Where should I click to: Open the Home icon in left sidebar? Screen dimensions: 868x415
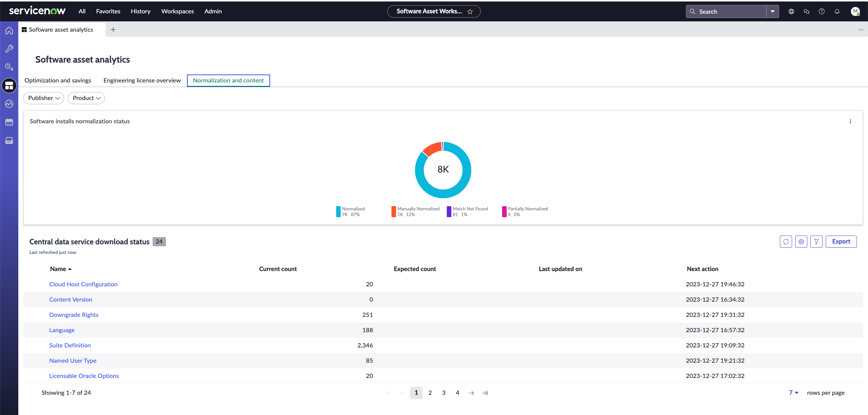point(9,31)
